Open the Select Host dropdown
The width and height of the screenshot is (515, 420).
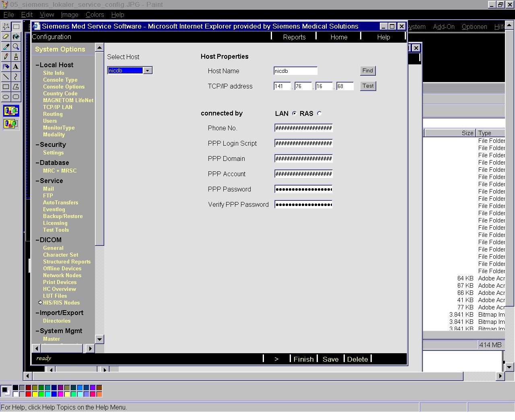(x=148, y=71)
